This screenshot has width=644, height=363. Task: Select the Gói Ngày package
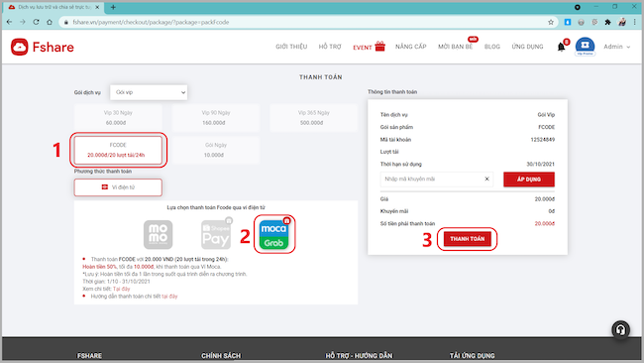coord(216,150)
